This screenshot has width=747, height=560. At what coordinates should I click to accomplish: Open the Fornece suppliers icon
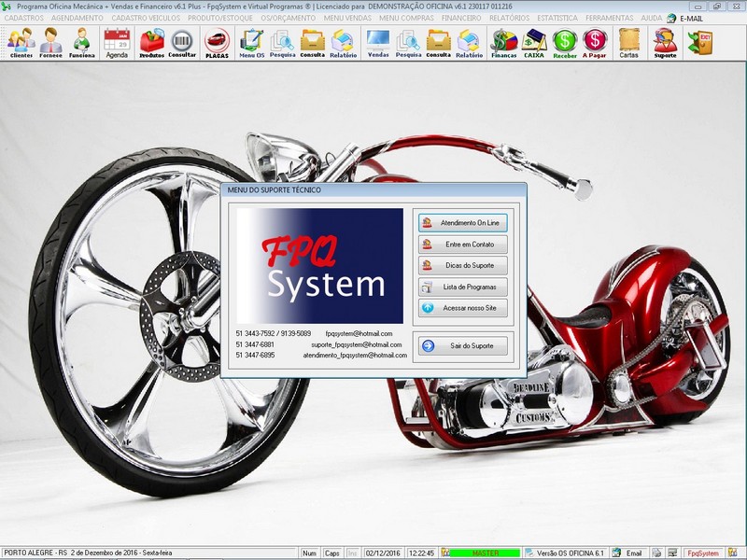tap(51, 43)
